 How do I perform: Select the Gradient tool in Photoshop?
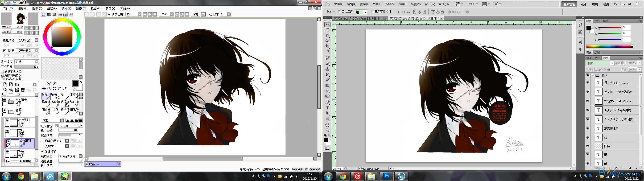pos(327,85)
